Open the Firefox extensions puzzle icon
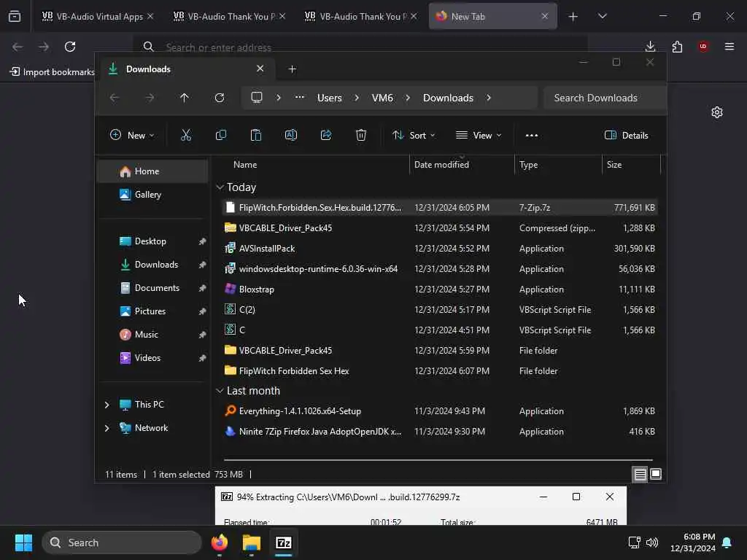Image resolution: width=747 pixels, height=560 pixels. tap(677, 47)
